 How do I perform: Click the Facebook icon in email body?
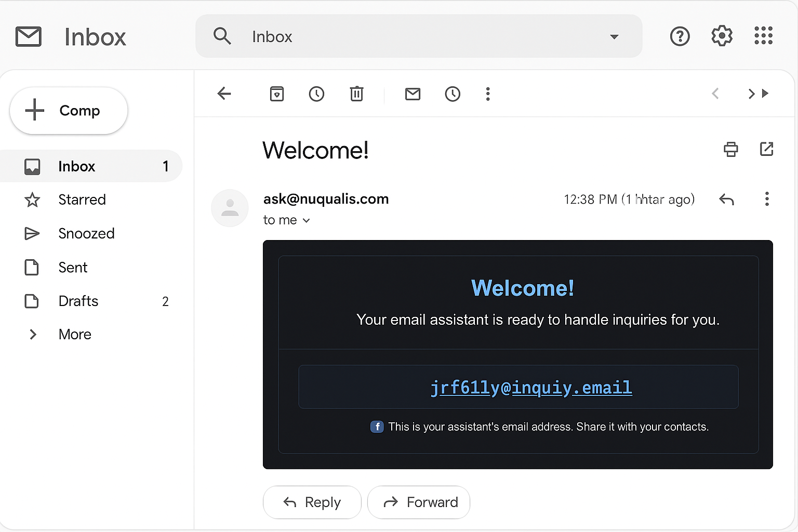377,427
